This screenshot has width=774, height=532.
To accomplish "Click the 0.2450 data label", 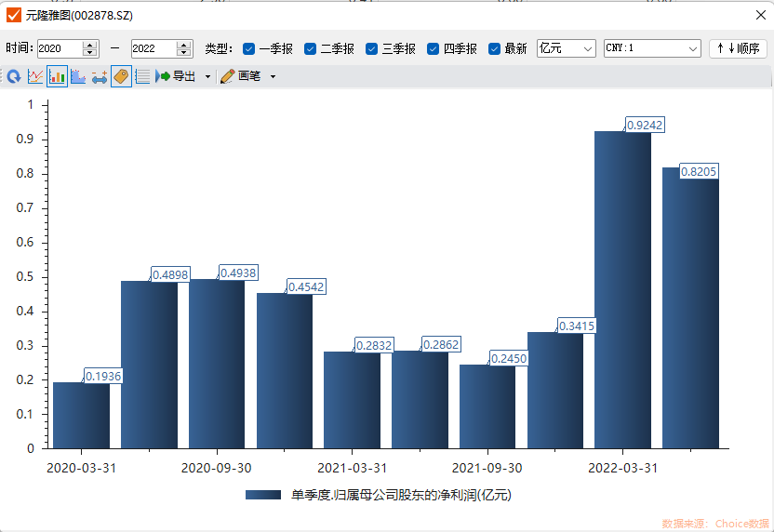I will [509, 358].
